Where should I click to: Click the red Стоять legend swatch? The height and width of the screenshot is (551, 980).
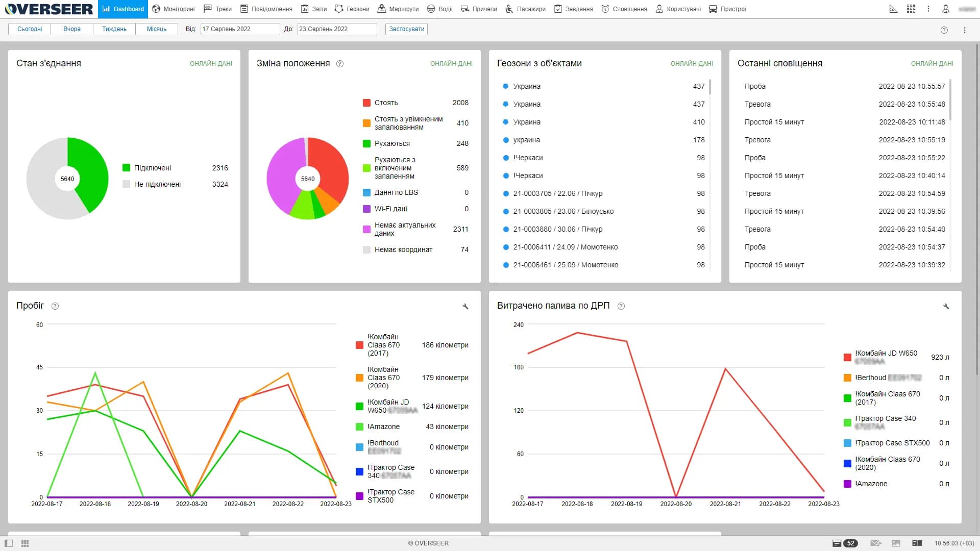tap(366, 103)
